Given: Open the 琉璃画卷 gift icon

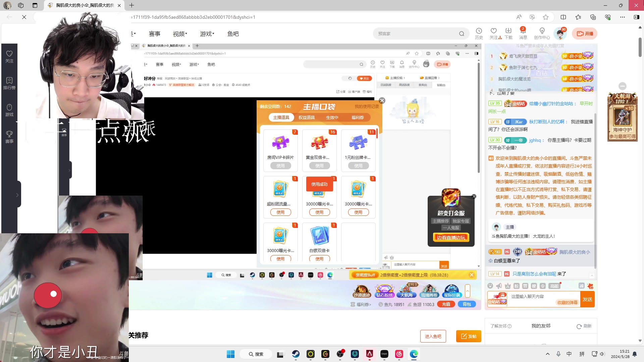Looking at the screenshot, I should tap(429, 291).
